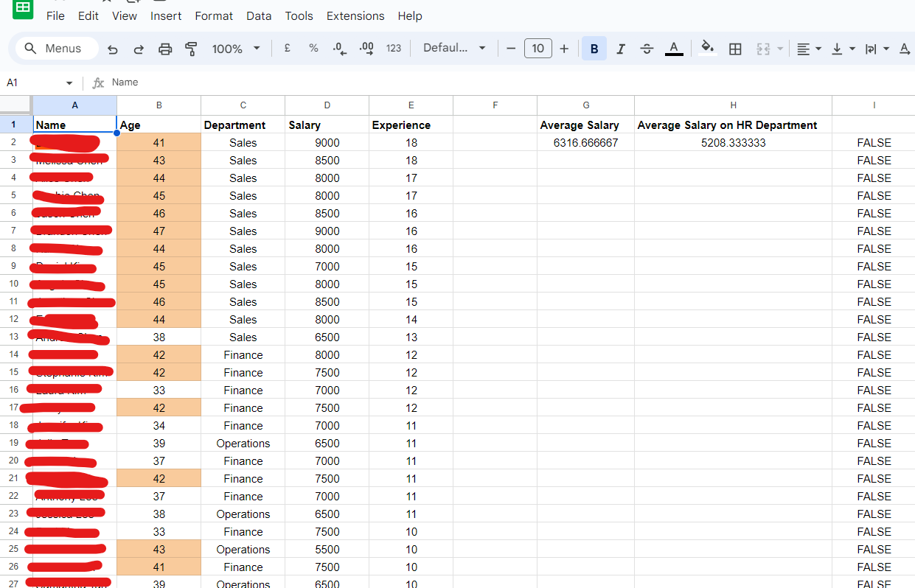Select cell with value 6316.666667

(x=585, y=142)
